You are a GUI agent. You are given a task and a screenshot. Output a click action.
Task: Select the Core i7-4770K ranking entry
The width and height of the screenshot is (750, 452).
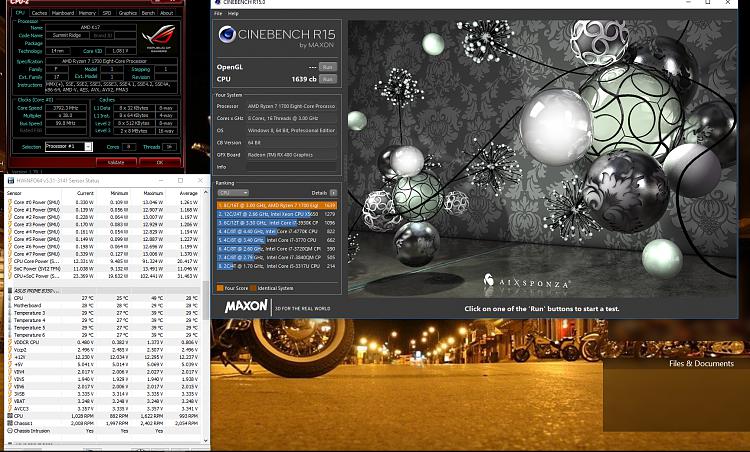coord(276,231)
